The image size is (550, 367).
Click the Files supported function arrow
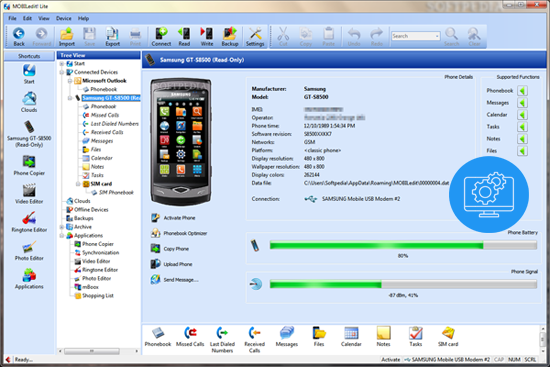pyautogui.click(x=522, y=151)
